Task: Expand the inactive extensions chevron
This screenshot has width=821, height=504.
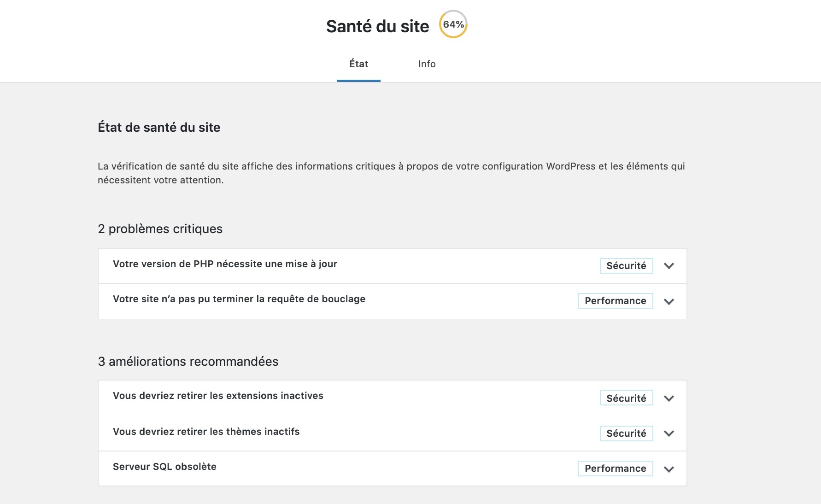Action: (669, 398)
